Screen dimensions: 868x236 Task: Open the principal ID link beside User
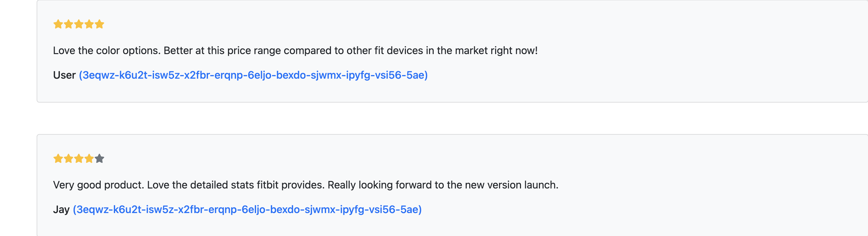coord(253,75)
